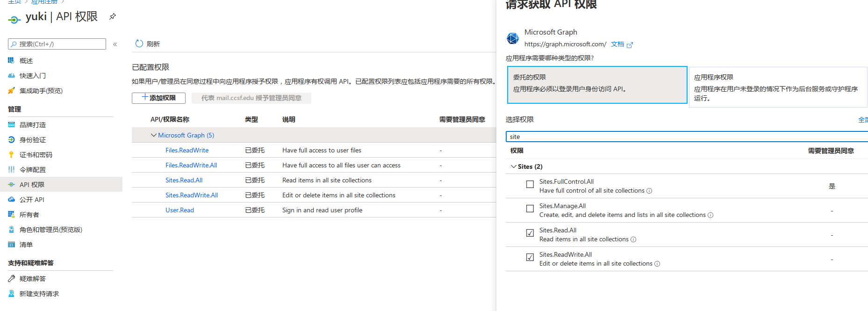Check the Sites.Manage.All checkbox

(530, 209)
